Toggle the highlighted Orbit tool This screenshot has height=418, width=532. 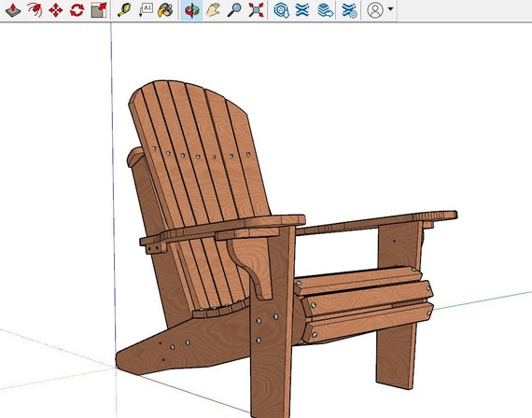pyautogui.click(x=191, y=10)
